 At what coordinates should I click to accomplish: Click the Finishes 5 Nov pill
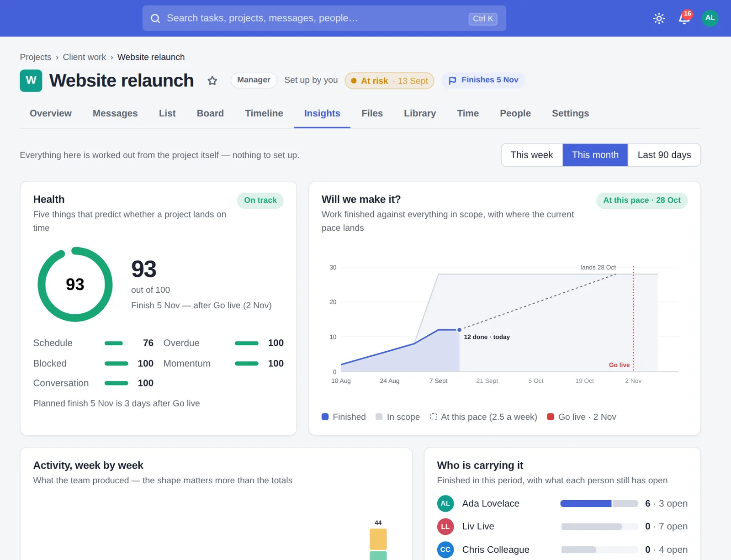[483, 80]
